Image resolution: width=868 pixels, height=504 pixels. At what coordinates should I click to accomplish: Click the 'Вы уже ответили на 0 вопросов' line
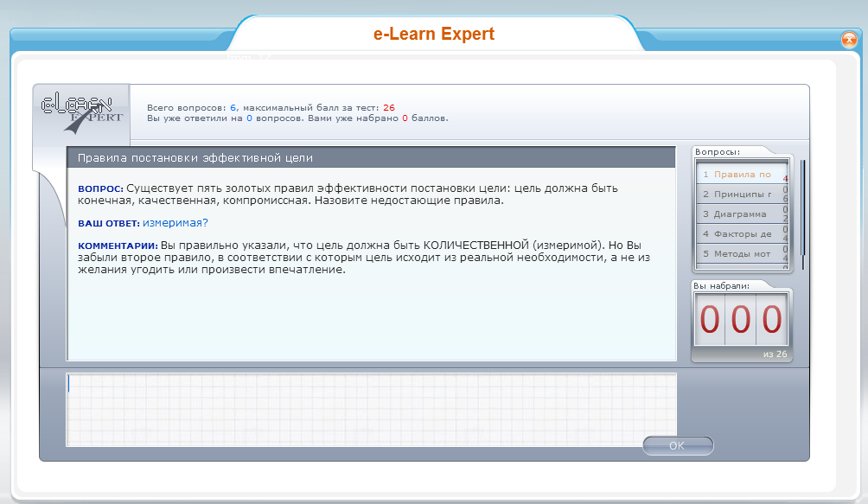[297, 118]
